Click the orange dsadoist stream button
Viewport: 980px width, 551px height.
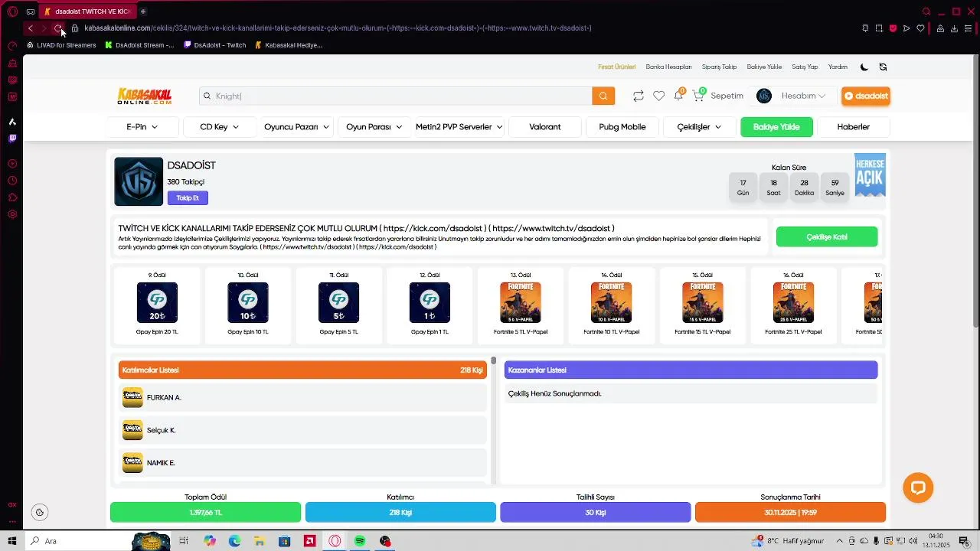click(866, 96)
